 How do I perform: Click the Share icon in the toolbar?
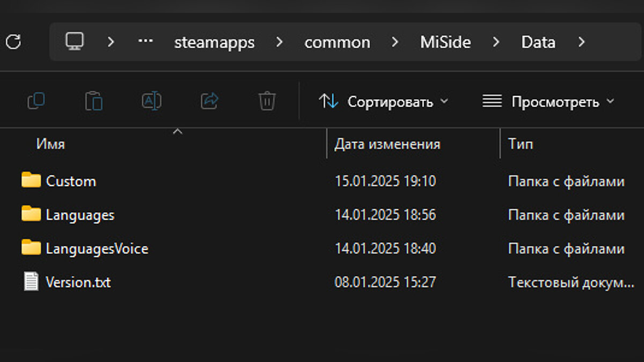point(209,101)
